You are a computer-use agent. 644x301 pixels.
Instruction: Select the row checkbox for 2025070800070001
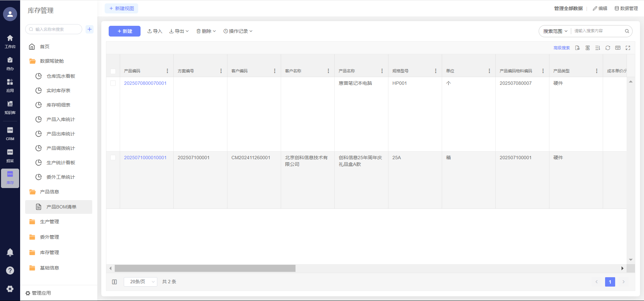tap(113, 83)
